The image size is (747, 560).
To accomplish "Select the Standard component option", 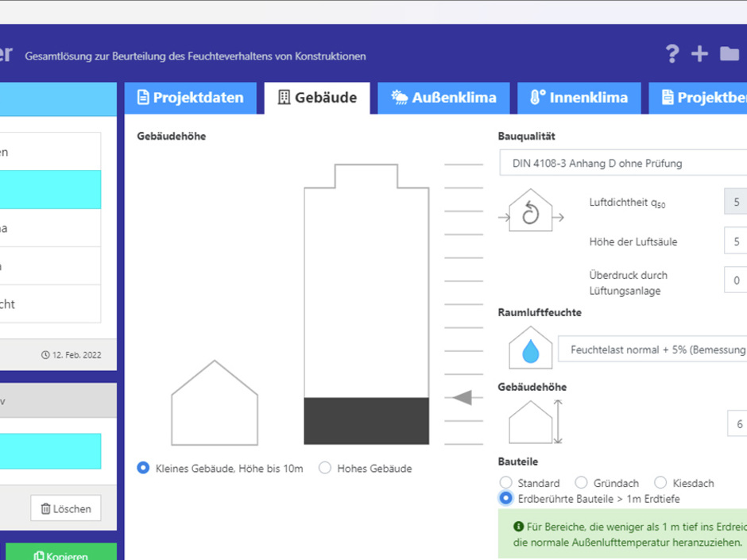I will click(506, 483).
